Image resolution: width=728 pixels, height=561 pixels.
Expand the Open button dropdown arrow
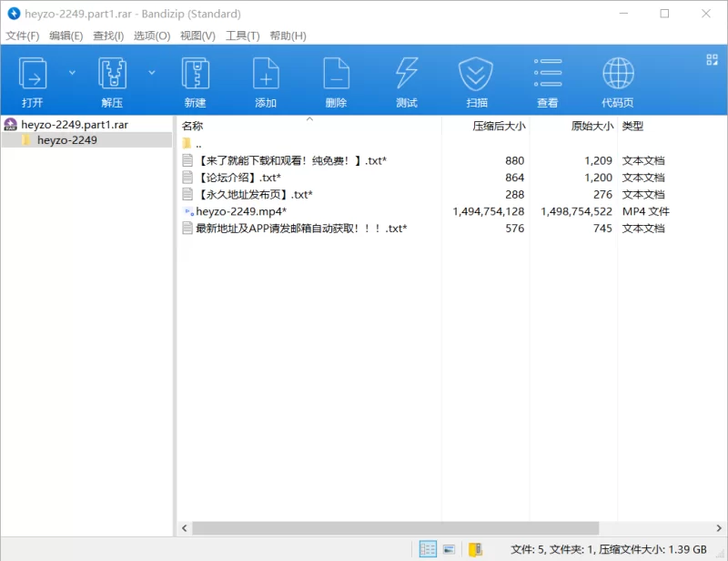tap(72, 73)
